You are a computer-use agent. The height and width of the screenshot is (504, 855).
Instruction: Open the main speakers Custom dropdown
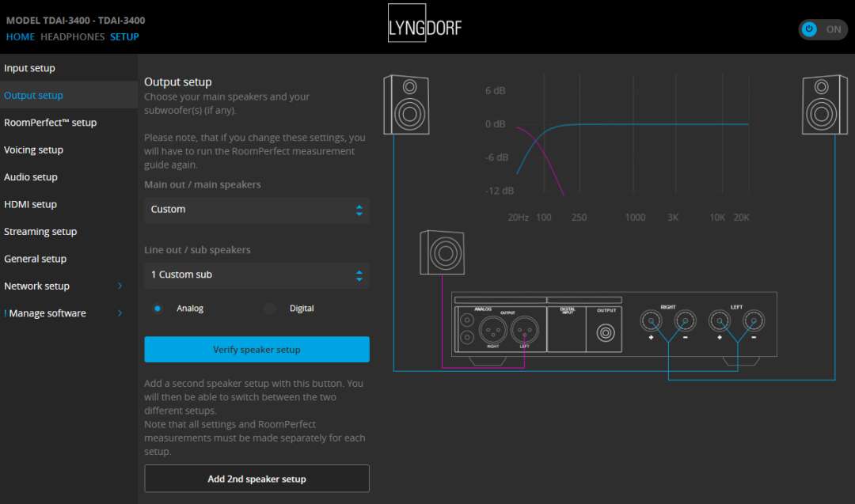click(256, 210)
